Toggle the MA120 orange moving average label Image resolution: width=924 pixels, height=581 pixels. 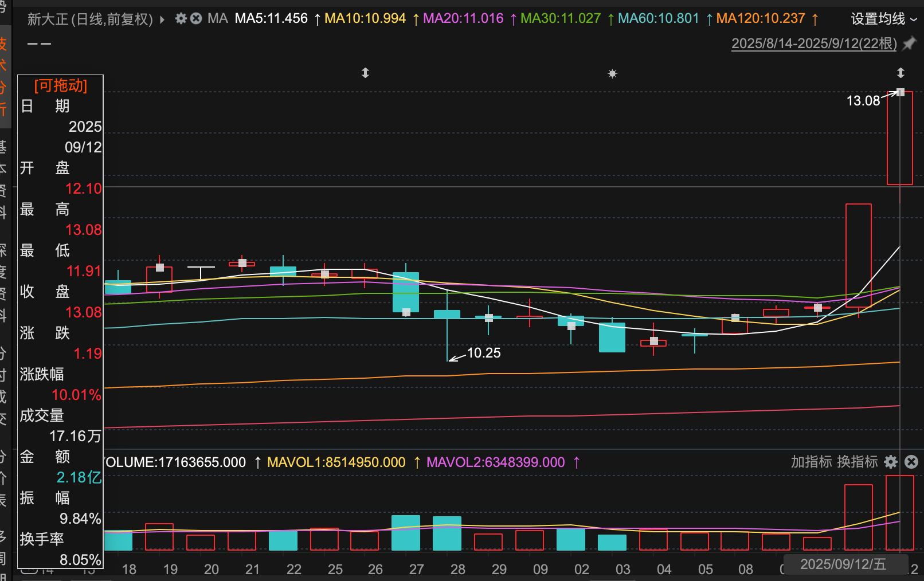[x=761, y=19]
